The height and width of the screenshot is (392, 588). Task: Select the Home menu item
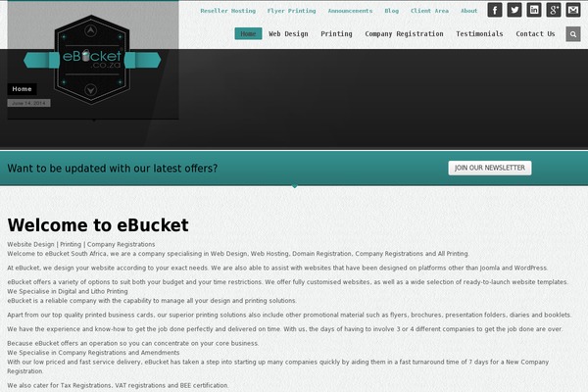point(248,33)
